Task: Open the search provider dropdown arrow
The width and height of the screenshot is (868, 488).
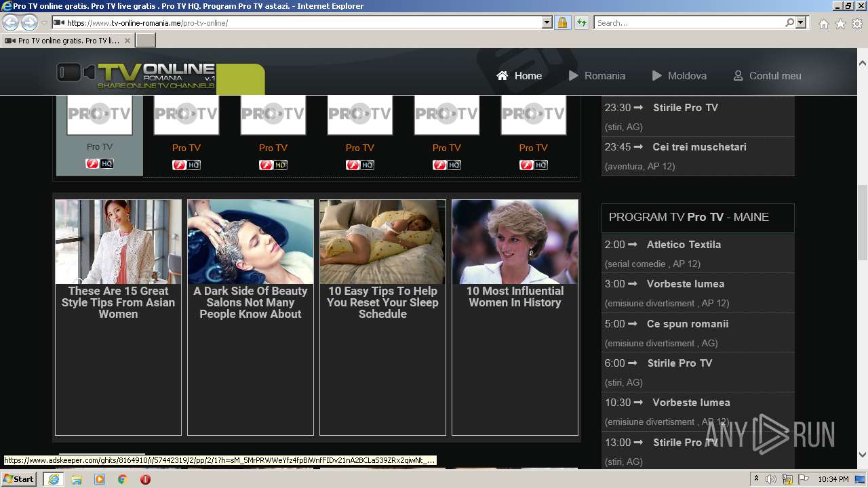Action: tap(801, 22)
